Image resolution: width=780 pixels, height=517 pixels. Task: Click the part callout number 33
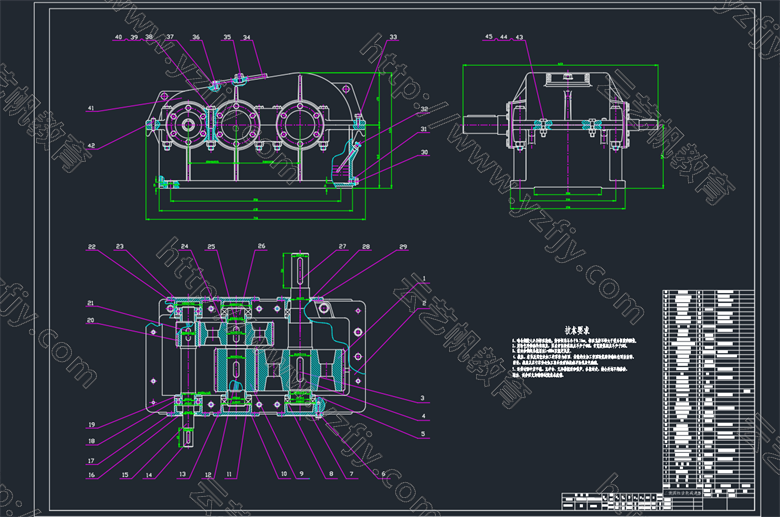tap(393, 37)
